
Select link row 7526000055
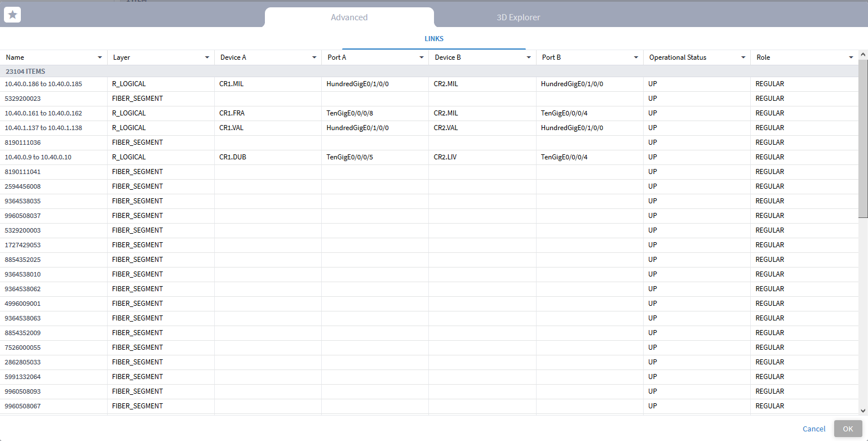[x=429, y=348]
